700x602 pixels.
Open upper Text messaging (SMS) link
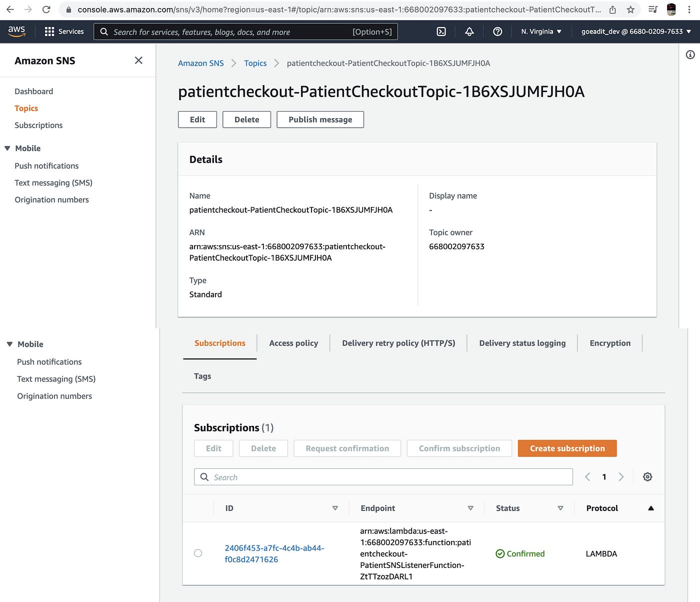[x=53, y=183]
